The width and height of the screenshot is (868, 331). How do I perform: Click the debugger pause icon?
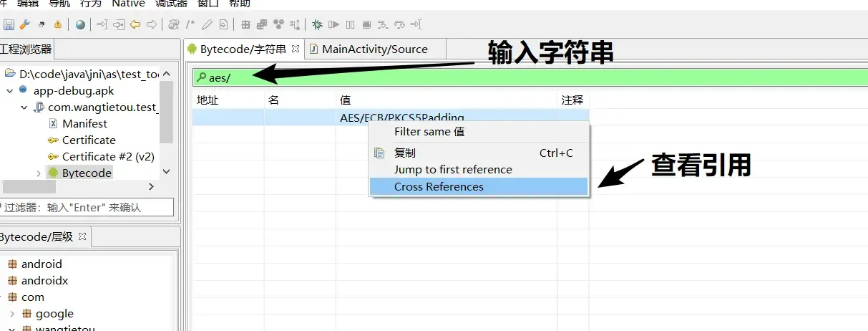[x=350, y=24]
